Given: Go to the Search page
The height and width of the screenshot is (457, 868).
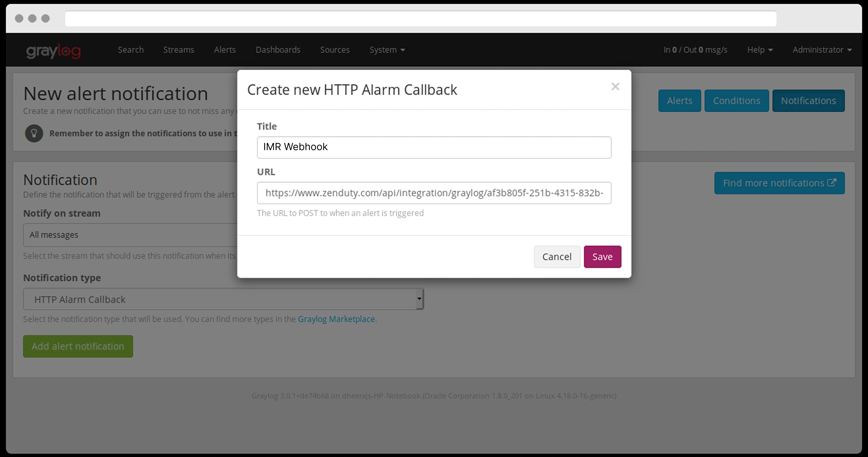Looking at the screenshot, I should (x=130, y=50).
